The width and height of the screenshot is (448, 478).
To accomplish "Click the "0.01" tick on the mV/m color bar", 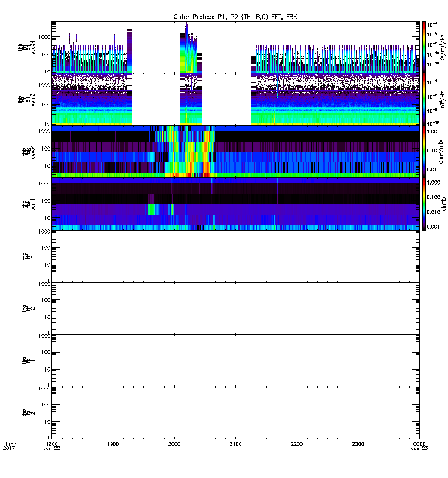I will point(432,170).
